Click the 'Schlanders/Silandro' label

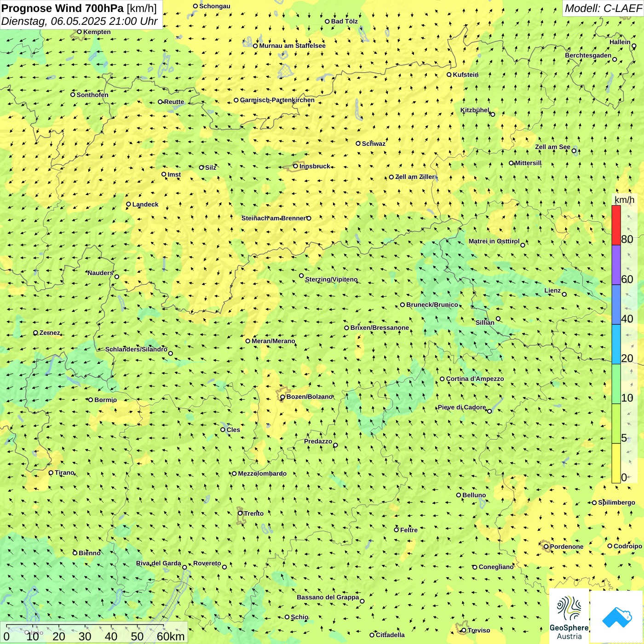click(136, 349)
